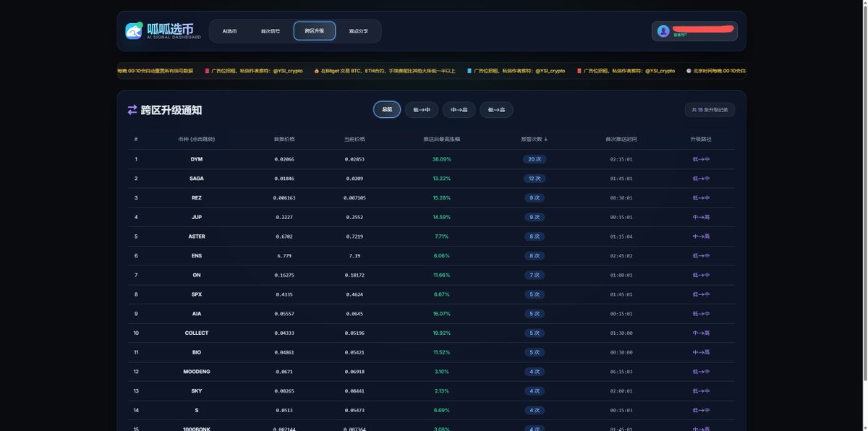Screen dimensions: 868x431
Task: Click the 13.22% gain value
Action: (442, 179)
